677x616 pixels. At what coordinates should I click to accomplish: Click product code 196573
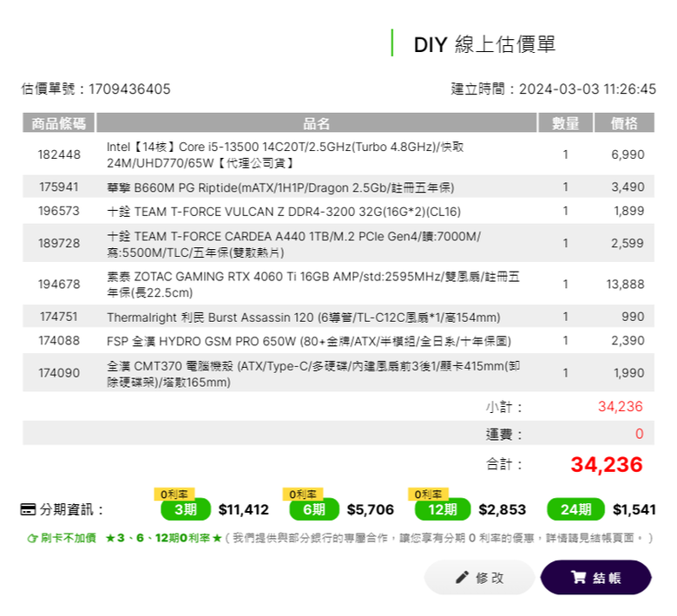[59, 211]
